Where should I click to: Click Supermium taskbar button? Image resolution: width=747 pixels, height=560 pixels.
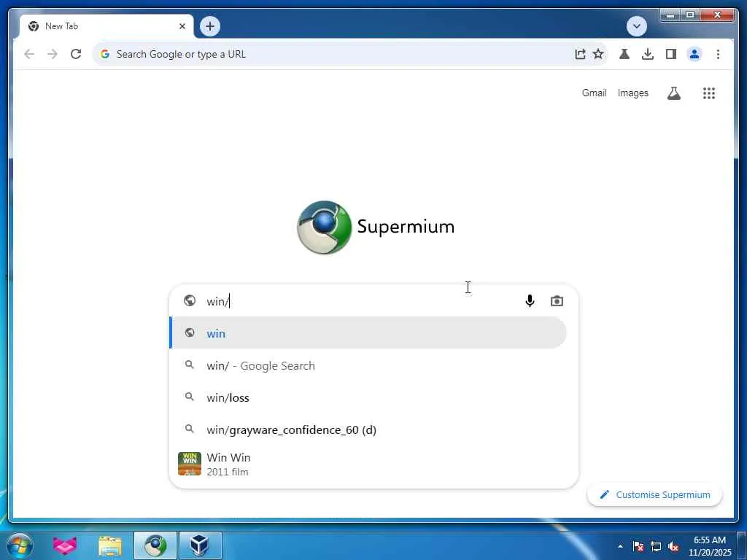[155, 545]
